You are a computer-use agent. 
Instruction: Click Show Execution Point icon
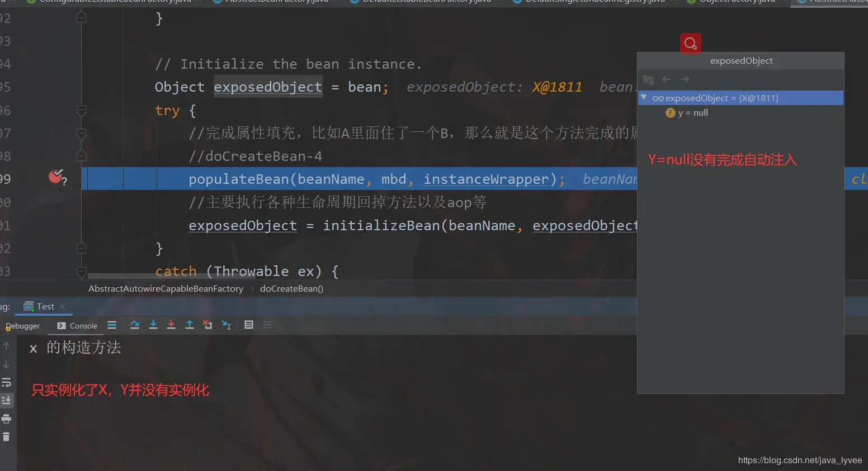tap(112, 325)
